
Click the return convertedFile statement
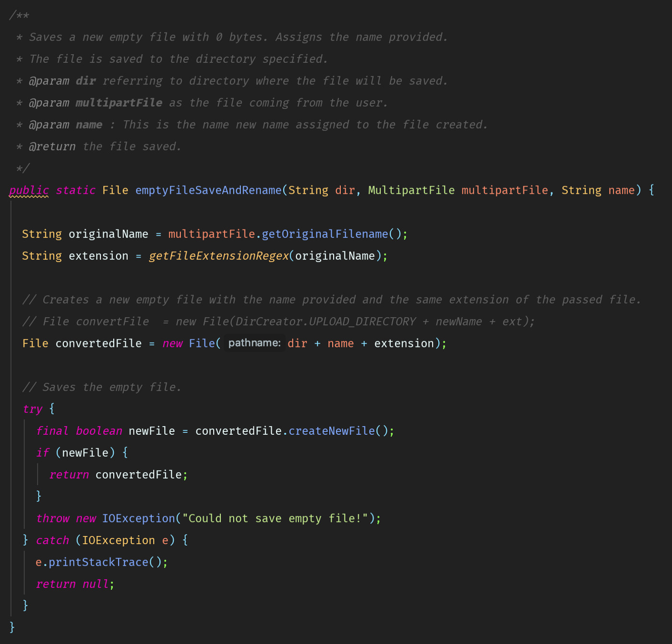(118, 475)
